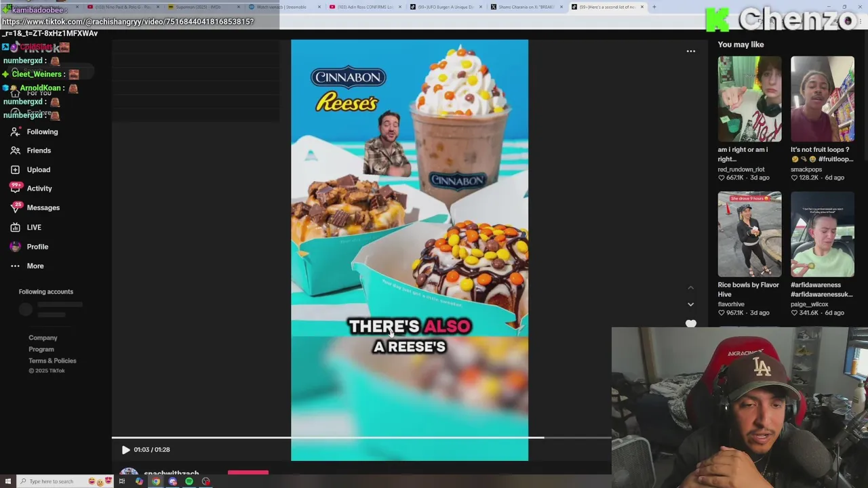Screen dimensions: 868x488
Task: Open the Following feed in TikTok sidebar
Action: point(35,131)
